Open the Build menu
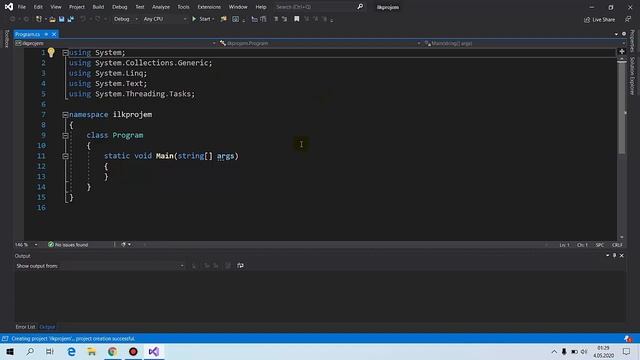This screenshot has height=360, width=640. coord(98,7)
